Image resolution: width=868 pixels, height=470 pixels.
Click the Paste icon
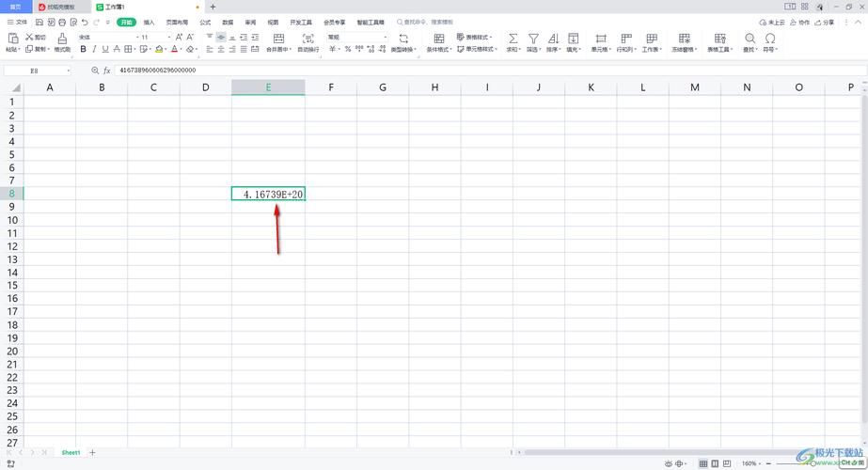(13, 39)
